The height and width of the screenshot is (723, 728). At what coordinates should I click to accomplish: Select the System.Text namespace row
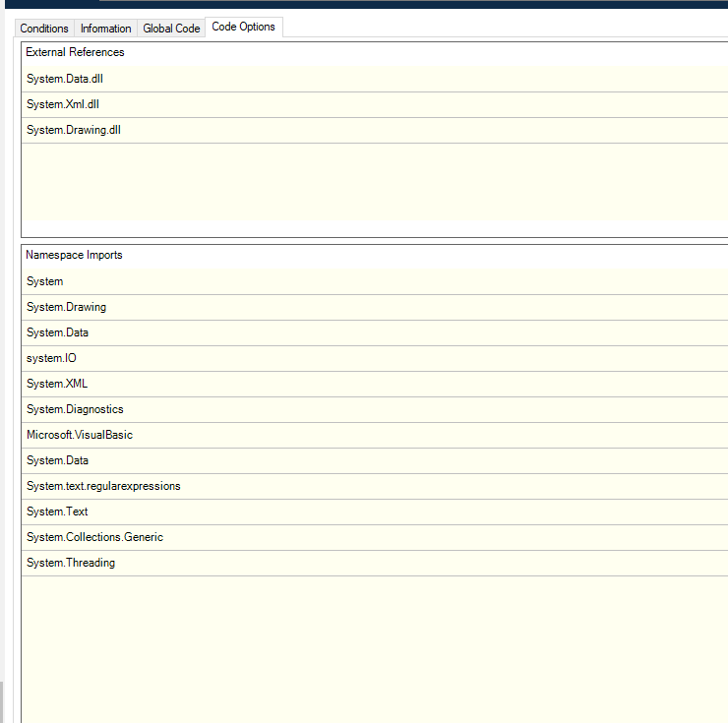[x=375, y=512]
